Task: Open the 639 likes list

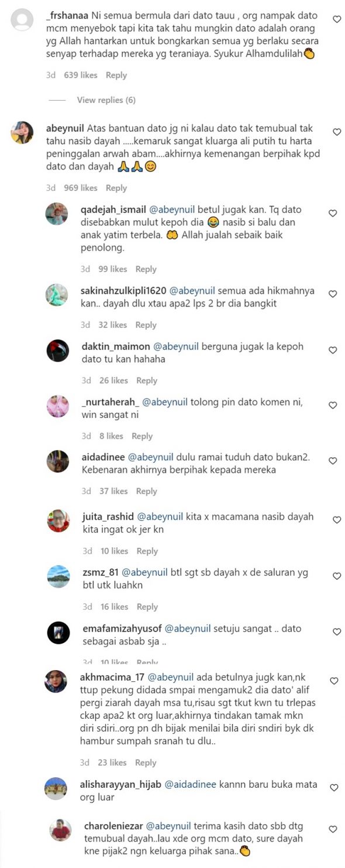Action: coord(80,75)
